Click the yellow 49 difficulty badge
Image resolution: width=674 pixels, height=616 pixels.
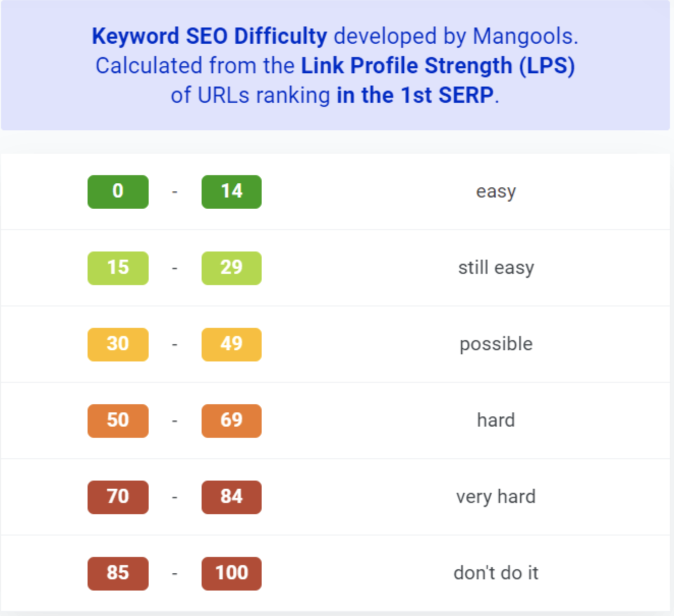pyautogui.click(x=231, y=344)
